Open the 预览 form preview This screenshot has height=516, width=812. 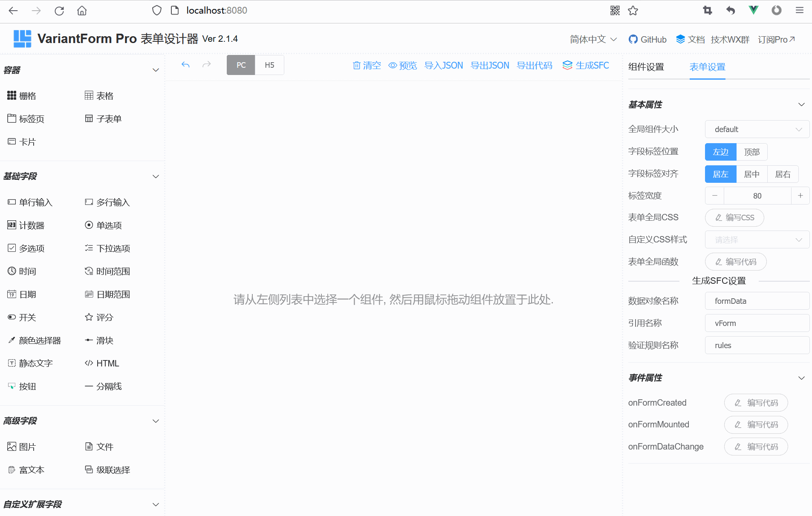pyautogui.click(x=402, y=65)
